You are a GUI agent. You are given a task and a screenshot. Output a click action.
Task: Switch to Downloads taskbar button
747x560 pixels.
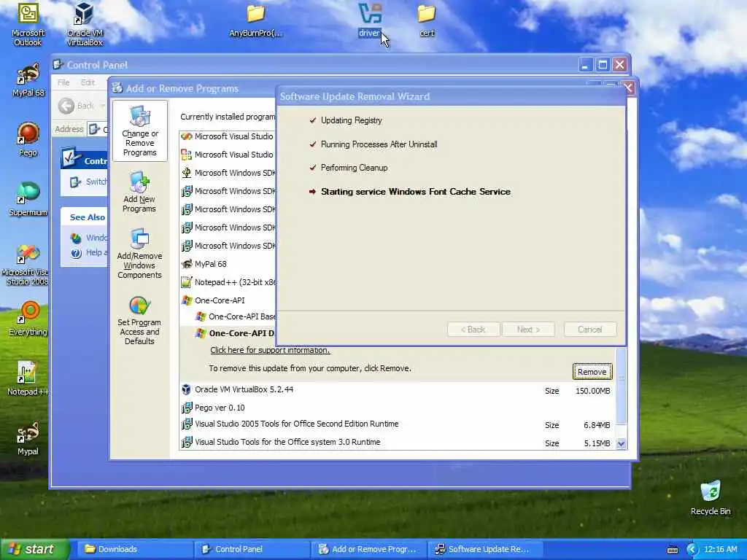133,549
